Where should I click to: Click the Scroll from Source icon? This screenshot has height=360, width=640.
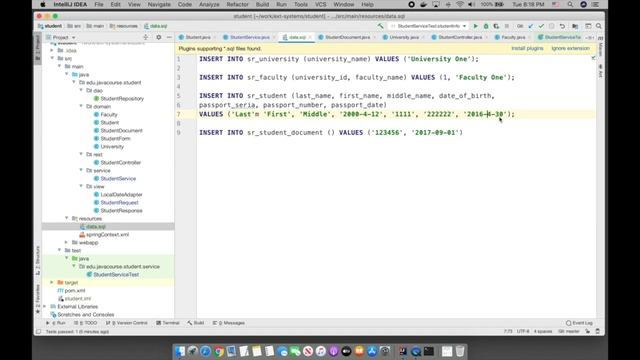[146, 37]
